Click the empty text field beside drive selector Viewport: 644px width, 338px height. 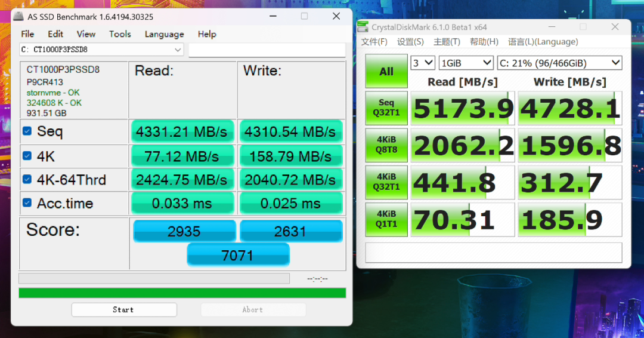tap(267, 50)
